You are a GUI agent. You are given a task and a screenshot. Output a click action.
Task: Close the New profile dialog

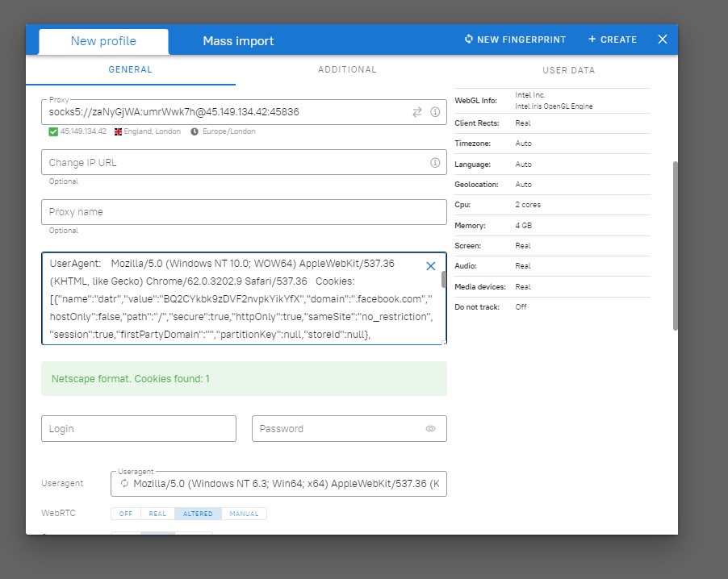(x=663, y=40)
